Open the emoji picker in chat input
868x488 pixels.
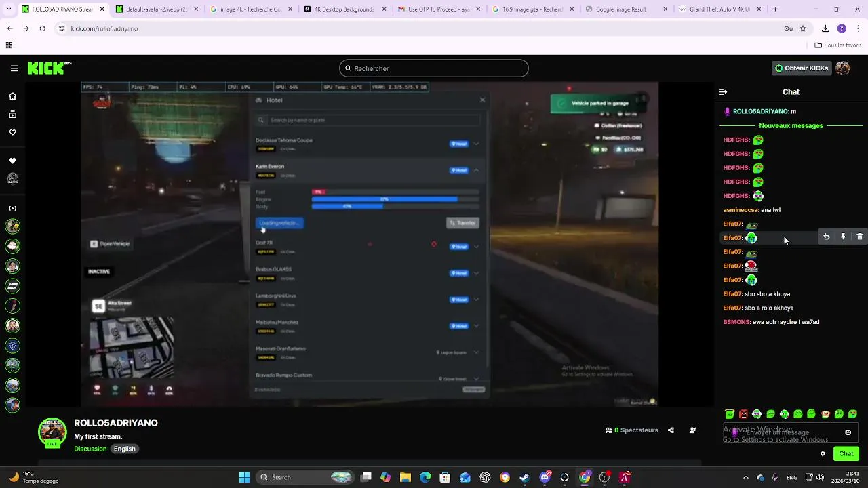pos(848,432)
